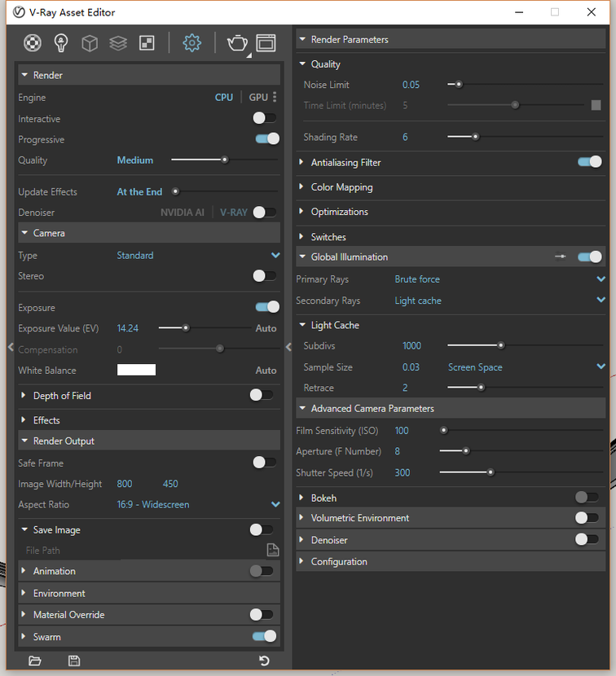616x676 pixels.
Task: Click the Global Illumination mode switch icon
Action: (561, 257)
